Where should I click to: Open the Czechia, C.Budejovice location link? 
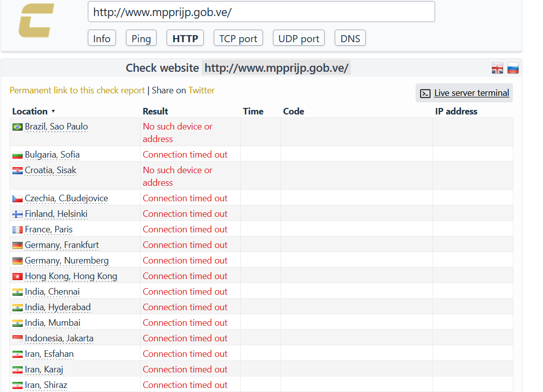[66, 198]
